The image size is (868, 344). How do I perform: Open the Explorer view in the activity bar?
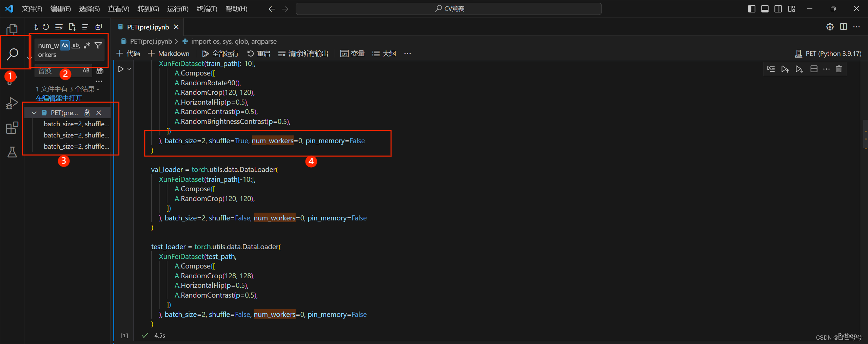point(12,30)
